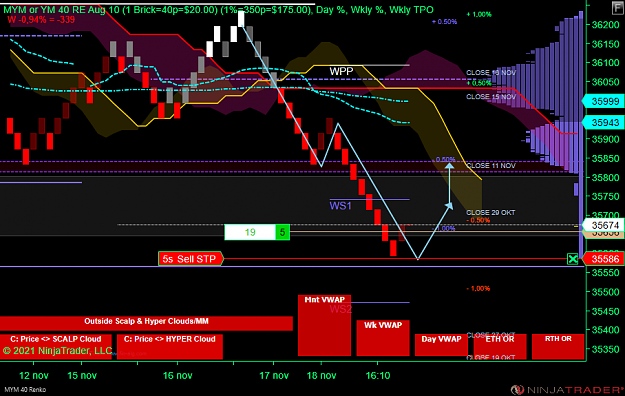Image resolution: width=625 pixels, height=396 pixels.
Task: Cancel the sell stop order with the X
Action: pos(572,259)
